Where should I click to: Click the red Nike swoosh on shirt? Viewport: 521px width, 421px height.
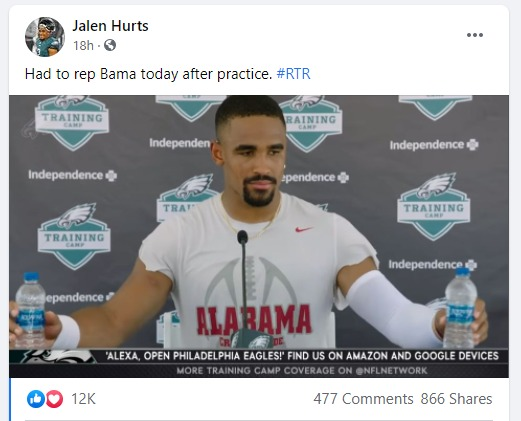304,229
